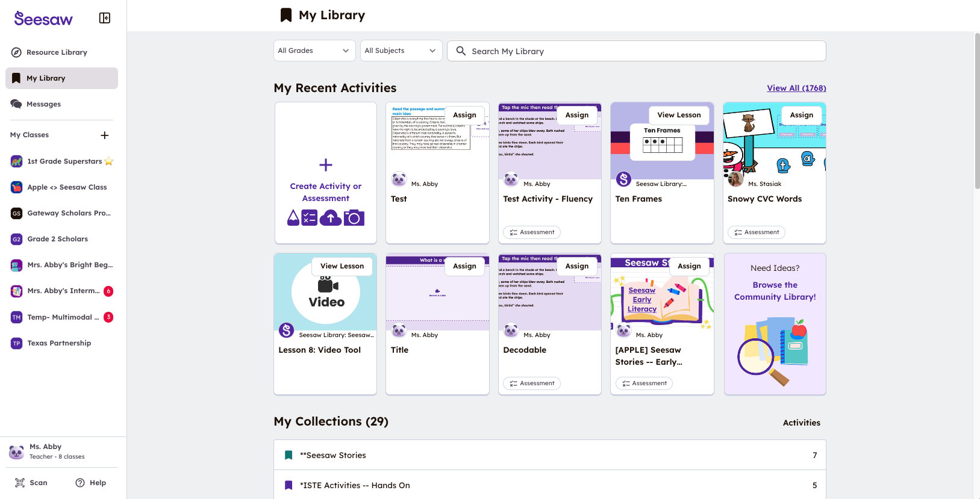Assign APPLE Seesaw Stories activity

pyautogui.click(x=689, y=266)
